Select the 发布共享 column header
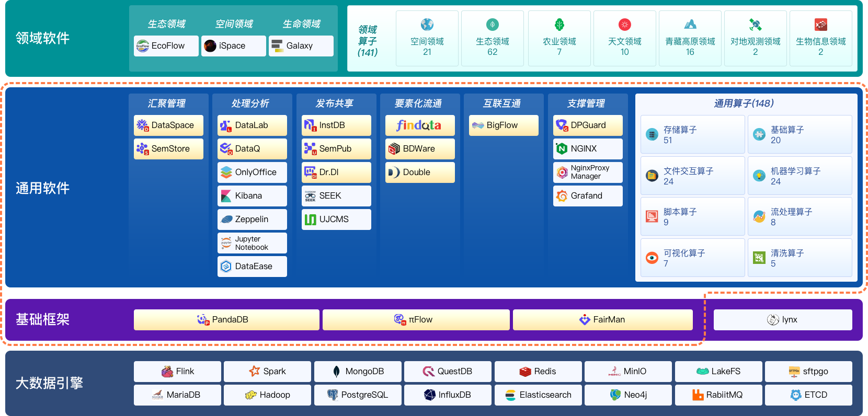This screenshot has height=416, width=868. click(x=335, y=103)
